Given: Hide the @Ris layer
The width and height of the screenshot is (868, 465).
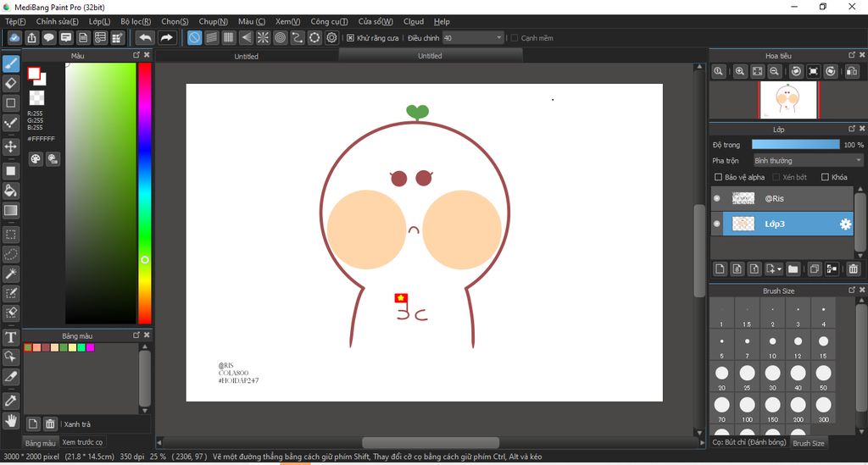Looking at the screenshot, I should [717, 198].
